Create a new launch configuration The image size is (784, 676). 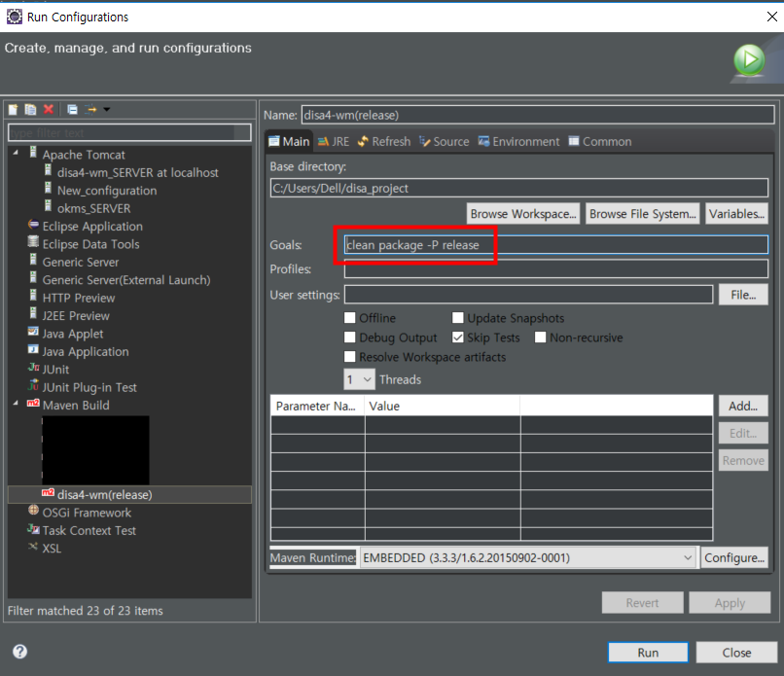click(x=14, y=109)
